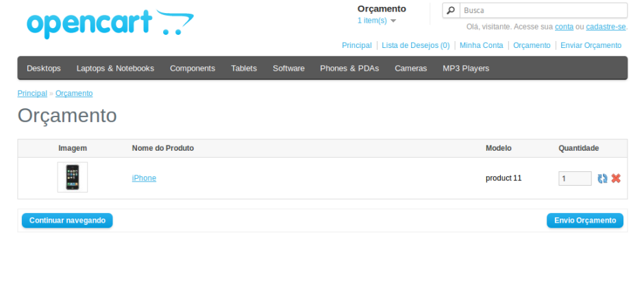
Task: Open the Cameras category
Action: [x=410, y=68]
